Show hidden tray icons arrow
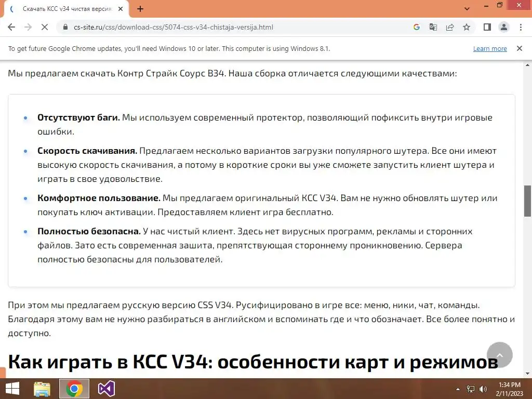 point(458,389)
